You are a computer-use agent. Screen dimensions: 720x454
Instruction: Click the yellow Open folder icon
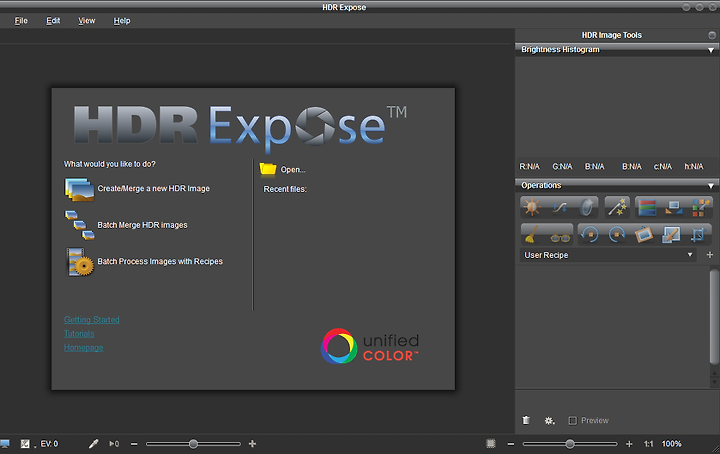tap(268, 169)
